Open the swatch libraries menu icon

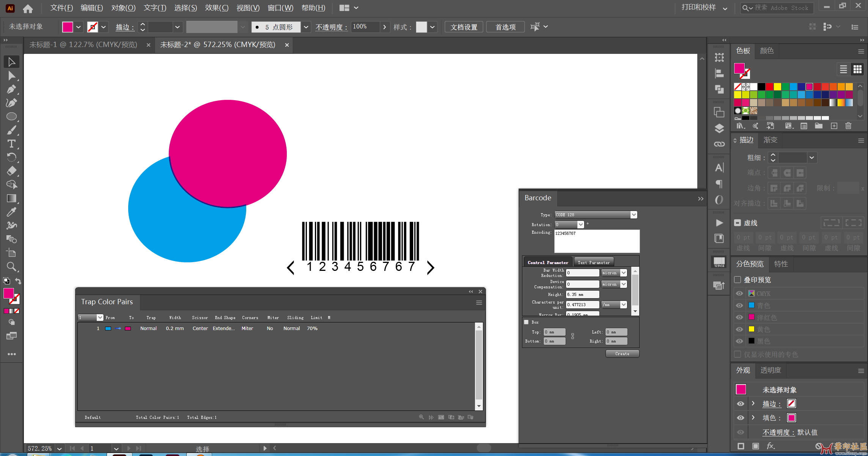point(741,126)
